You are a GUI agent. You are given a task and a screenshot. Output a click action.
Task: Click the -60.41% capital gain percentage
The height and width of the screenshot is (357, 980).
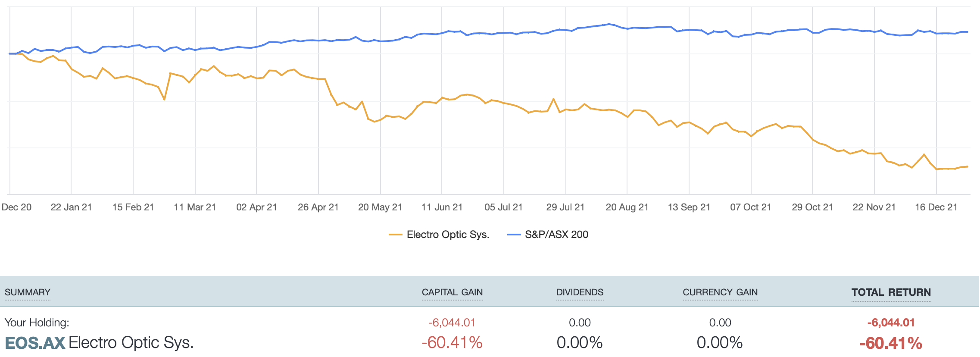click(x=452, y=343)
